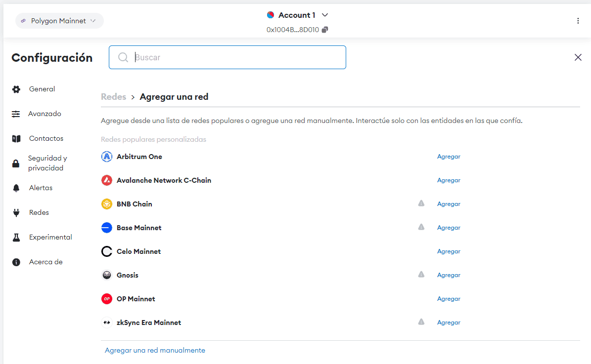This screenshot has height=364, width=591.
Task: Click the Alertas bell icon
Action: tap(16, 188)
